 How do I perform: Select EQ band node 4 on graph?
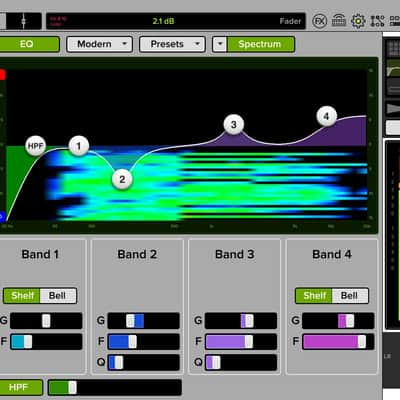tap(327, 116)
